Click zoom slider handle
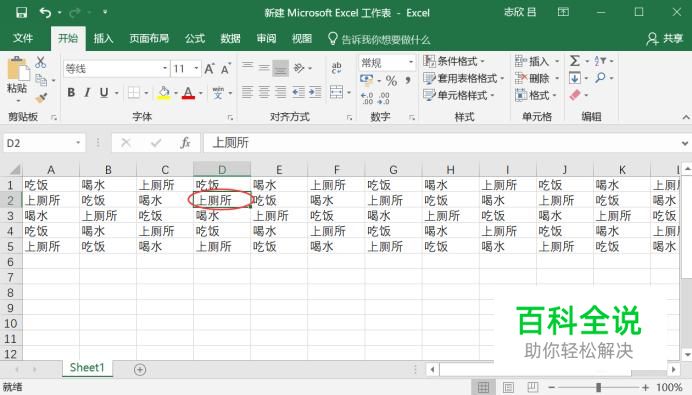 598,387
